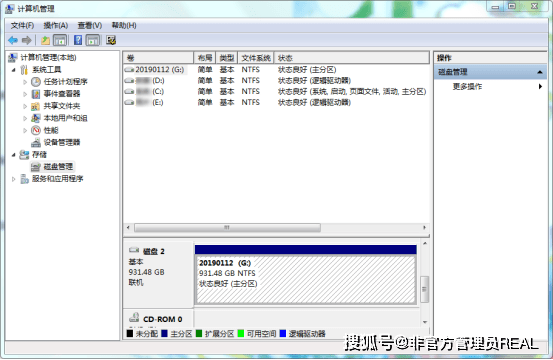Click the bright green 可用空间 legend swatch
Image resolution: width=553 pixels, height=360 pixels.
241,333
